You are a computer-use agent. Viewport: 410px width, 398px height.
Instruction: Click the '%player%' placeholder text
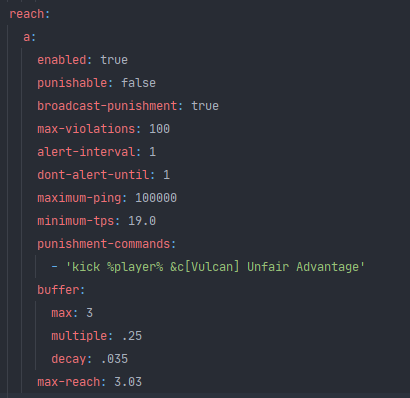(x=135, y=267)
